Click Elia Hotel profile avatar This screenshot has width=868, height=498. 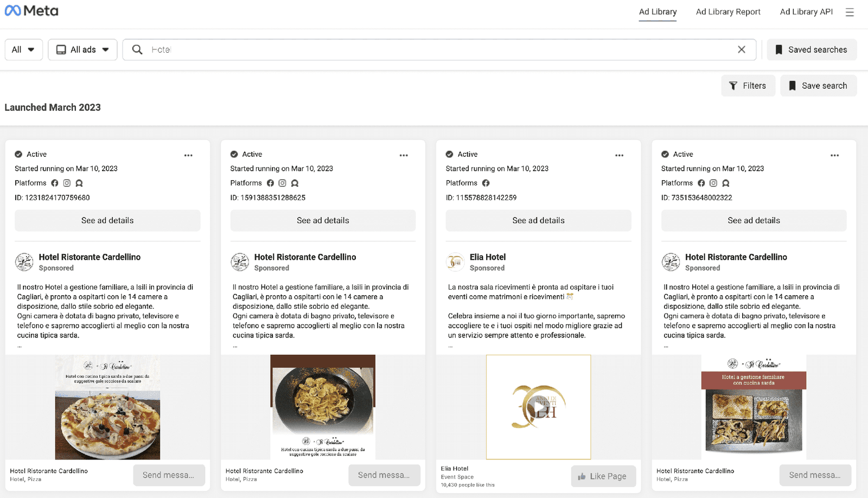(455, 262)
